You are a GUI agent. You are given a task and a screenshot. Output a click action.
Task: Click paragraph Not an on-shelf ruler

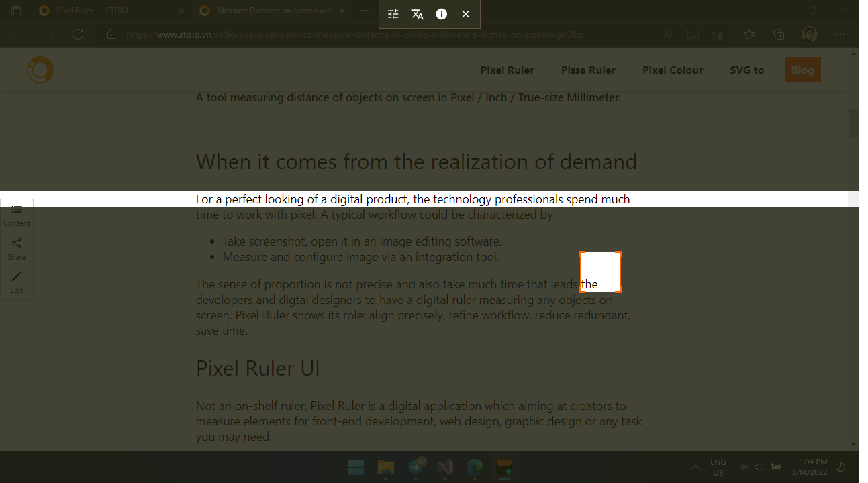pos(419,421)
